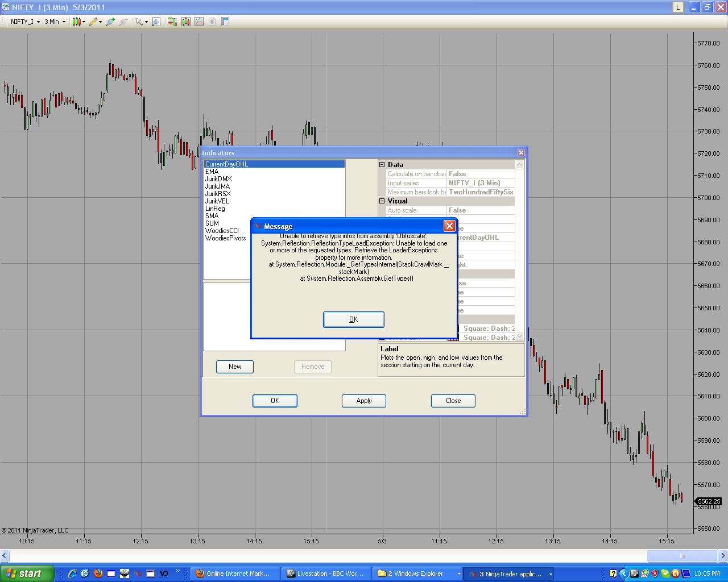Open the chart trader bars icon

[172, 22]
